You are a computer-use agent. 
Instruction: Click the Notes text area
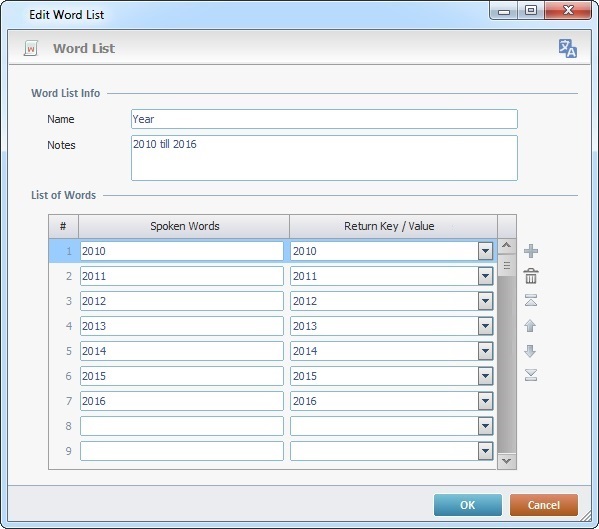324,158
